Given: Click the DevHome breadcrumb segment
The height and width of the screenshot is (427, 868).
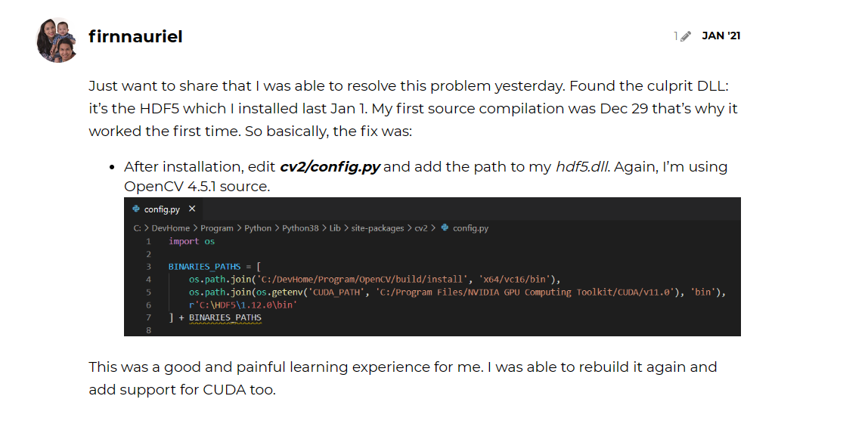Looking at the screenshot, I should click(171, 228).
